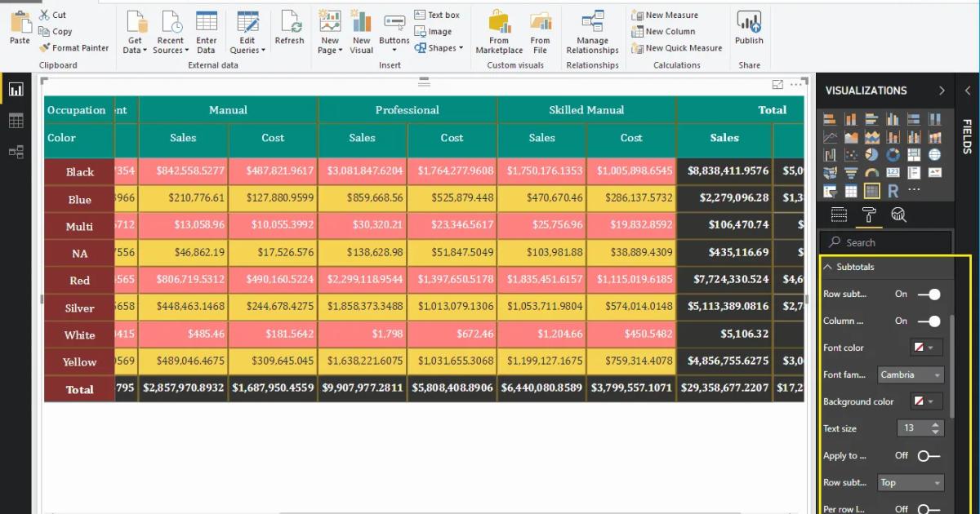This screenshot has width=980, height=514.
Task: Select the pie chart visualization icon
Action: tap(872, 153)
